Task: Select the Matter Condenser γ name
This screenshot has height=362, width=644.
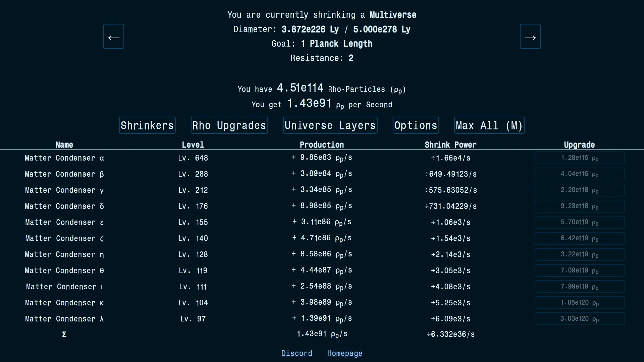Action: coord(64,190)
